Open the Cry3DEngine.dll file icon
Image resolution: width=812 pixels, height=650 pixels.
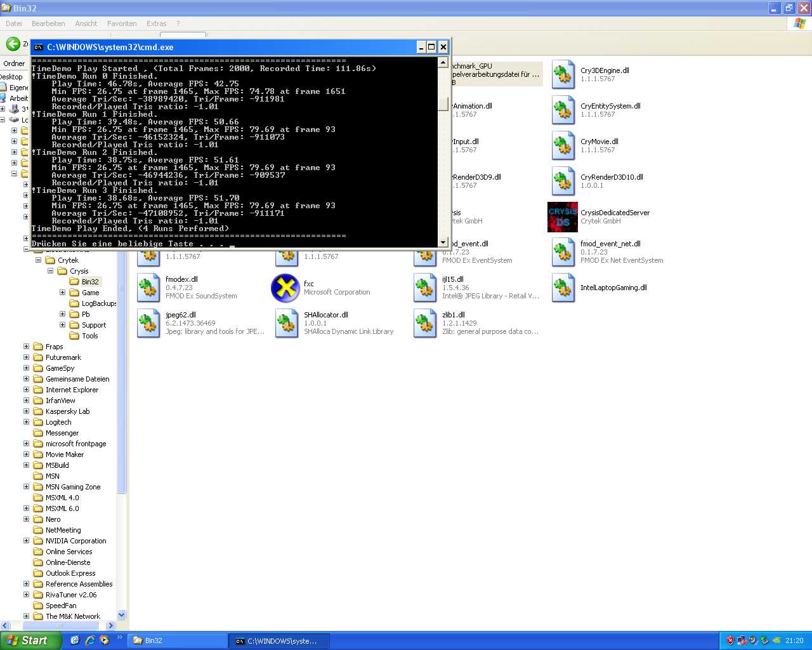pyautogui.click(x=563, y=75)
